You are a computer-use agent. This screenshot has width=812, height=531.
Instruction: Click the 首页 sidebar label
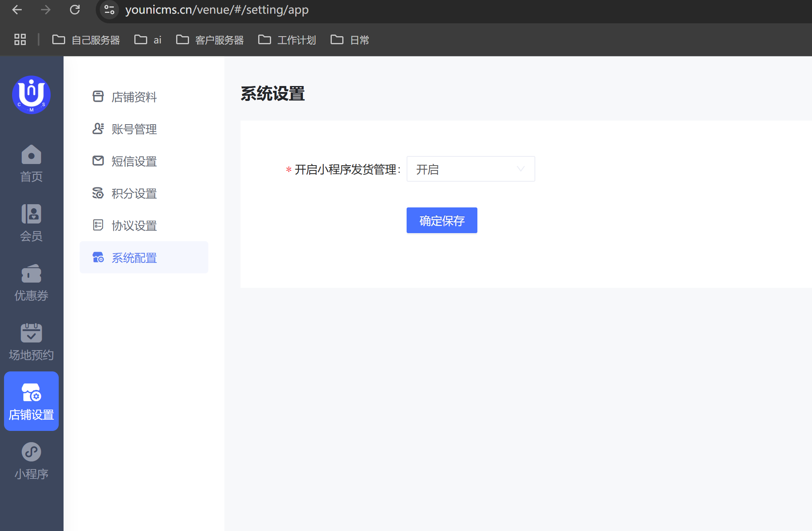coord(31,176)
